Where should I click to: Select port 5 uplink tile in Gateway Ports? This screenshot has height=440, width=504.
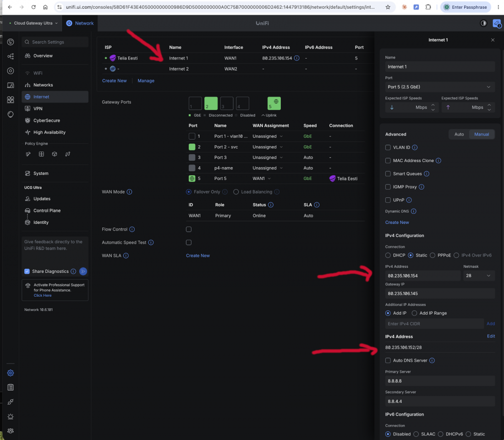pyautogui.click(x=274, y=103)
